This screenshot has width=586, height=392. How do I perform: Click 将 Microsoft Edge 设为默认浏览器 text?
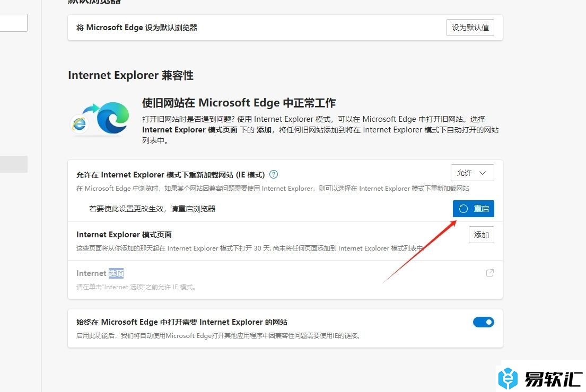click(x=137, y=28)
